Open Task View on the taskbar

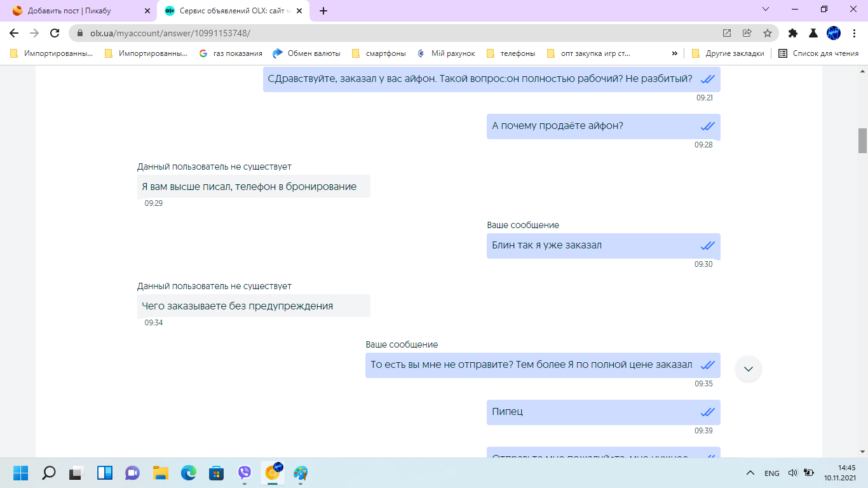tap(77, 473)
